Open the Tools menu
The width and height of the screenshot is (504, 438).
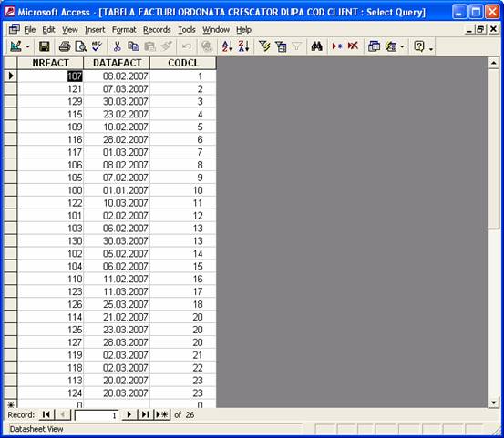click(187, 30)
